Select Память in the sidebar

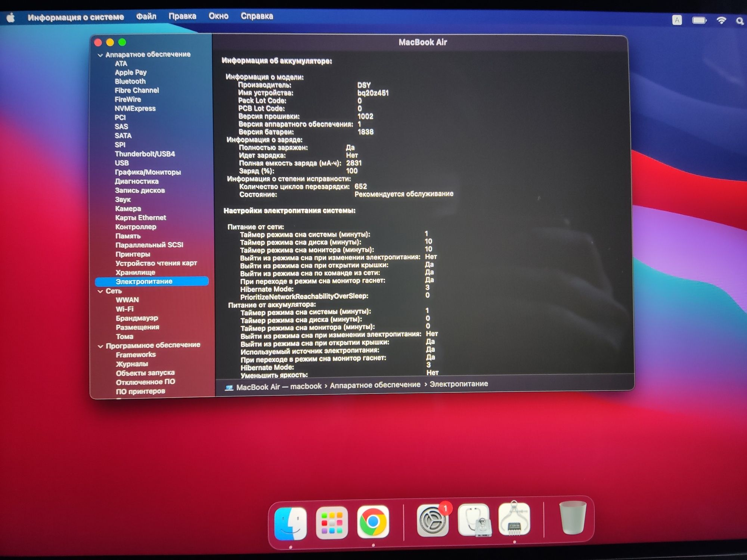coord(128,236)
